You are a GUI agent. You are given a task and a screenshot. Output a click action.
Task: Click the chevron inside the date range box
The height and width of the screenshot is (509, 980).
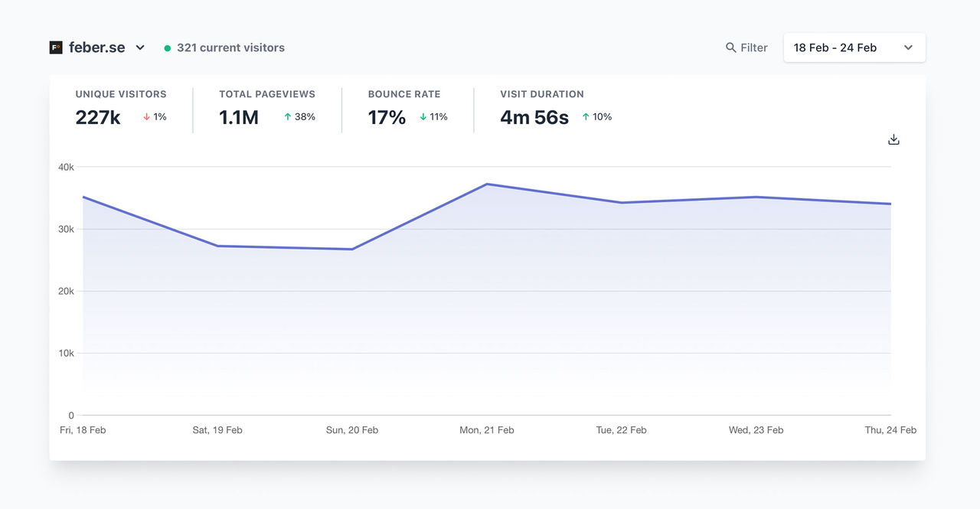click(x=909, y=47)
